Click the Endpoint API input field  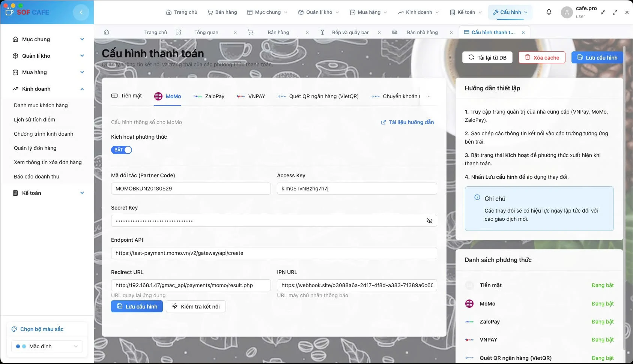click(274, 253)
